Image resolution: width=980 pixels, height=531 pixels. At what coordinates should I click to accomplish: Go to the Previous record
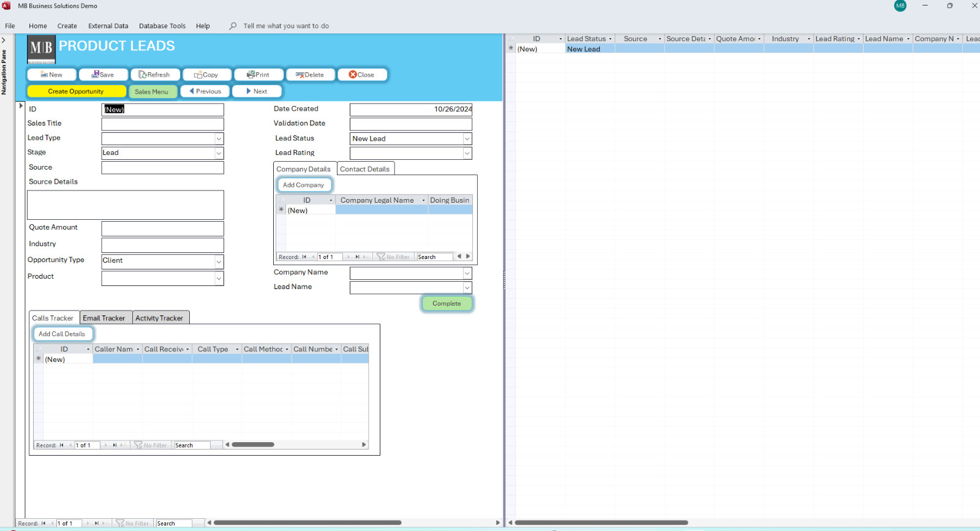205,91
